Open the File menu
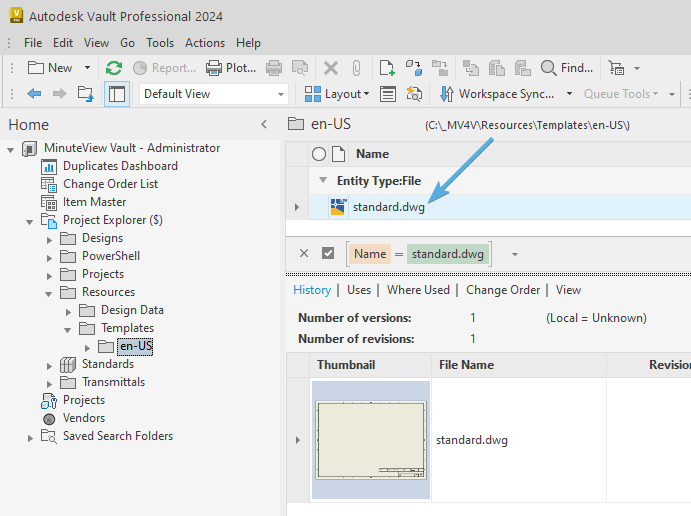Screen dimensions: 691x516 pyautogui.click(x=33, y=43)
